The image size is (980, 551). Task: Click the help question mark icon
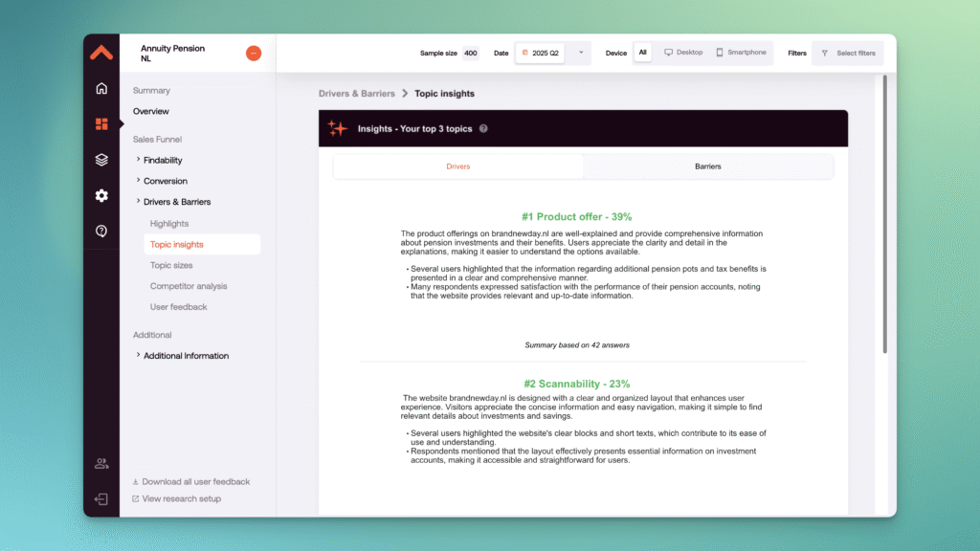point(101,231)
